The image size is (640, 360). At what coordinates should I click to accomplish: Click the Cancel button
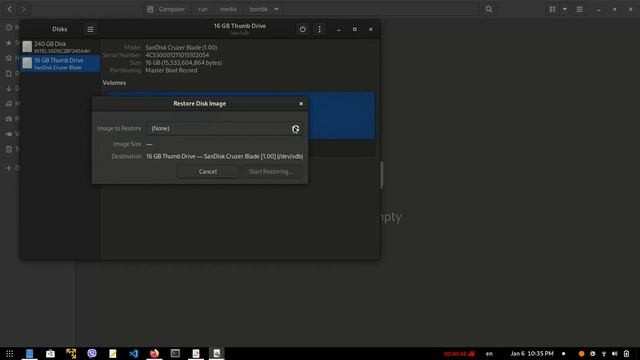(x=208, y=172)
